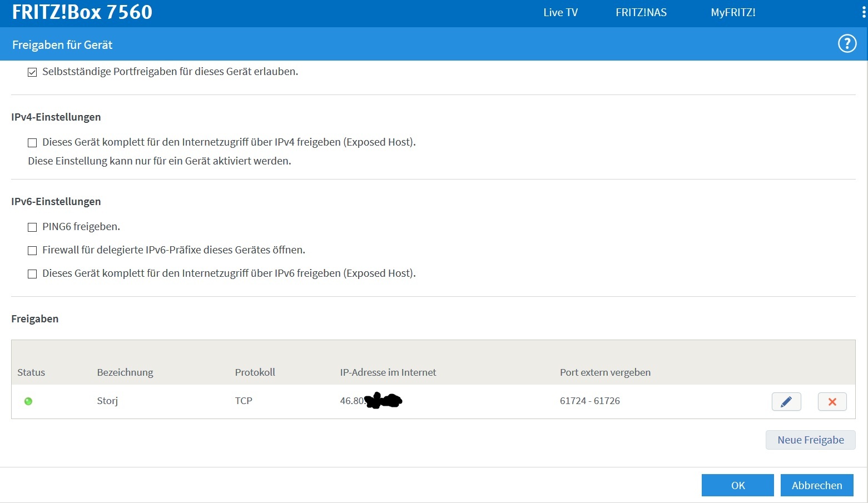Click the Freigaben für Gerät page title
This screenshot has height=503, width=868.
point(62,45)
